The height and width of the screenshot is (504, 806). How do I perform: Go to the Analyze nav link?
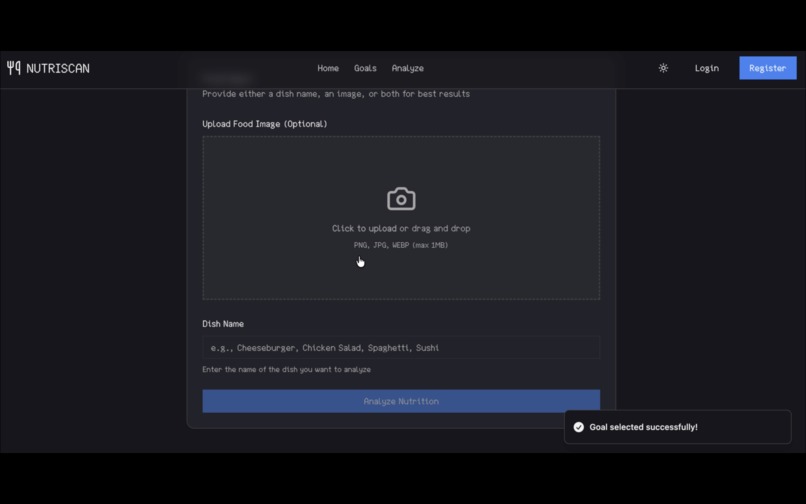(408, 68)
